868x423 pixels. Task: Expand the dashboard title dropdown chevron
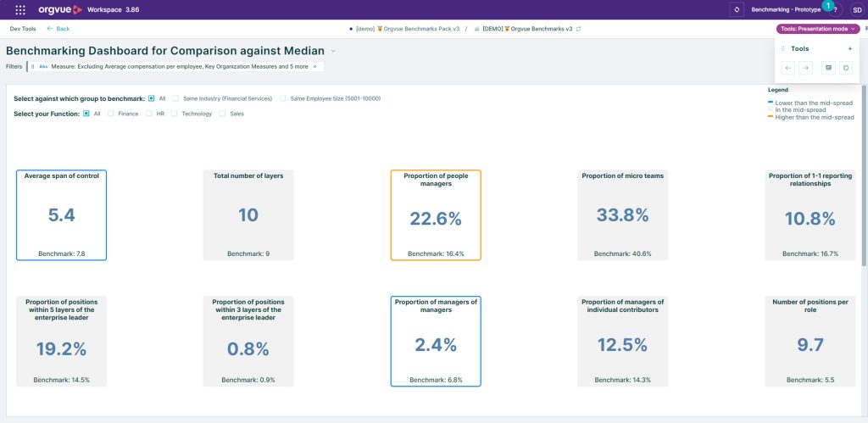[333, 51]
